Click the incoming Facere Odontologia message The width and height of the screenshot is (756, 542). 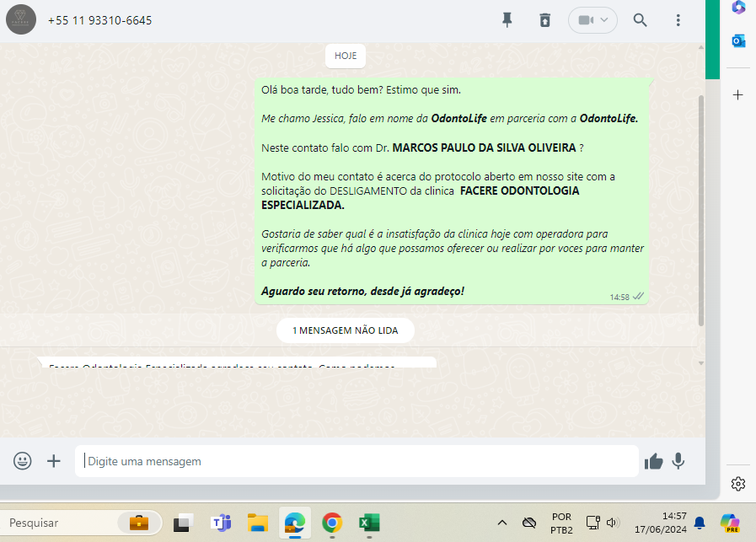[237, 362]
